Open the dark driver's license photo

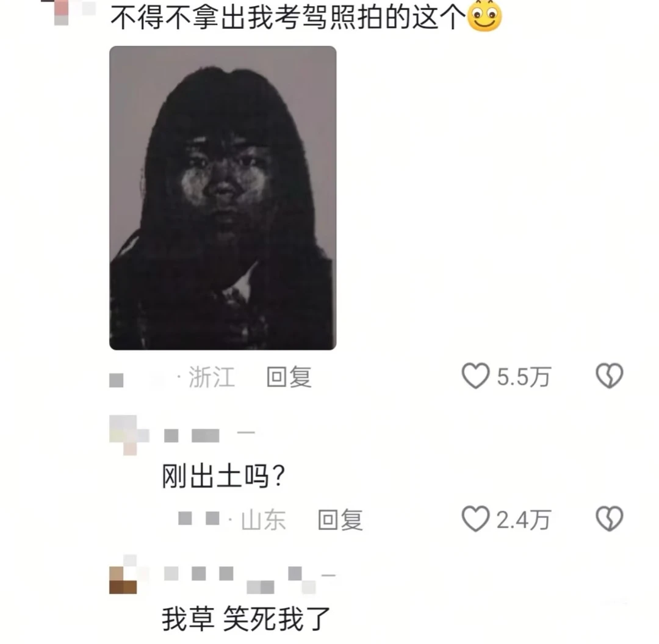click(x=223, y=198)
